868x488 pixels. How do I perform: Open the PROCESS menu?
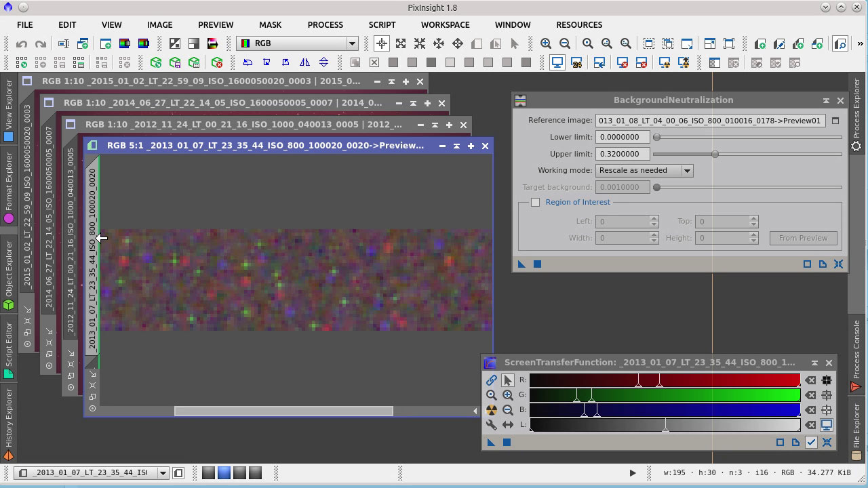(x=325, y=24)
